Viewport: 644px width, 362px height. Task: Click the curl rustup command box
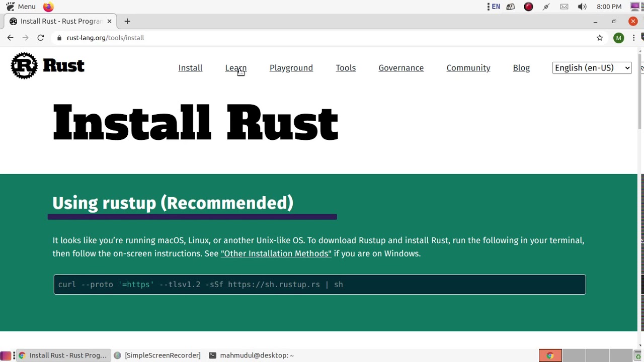pyautogui.click(x=320, y=285)
